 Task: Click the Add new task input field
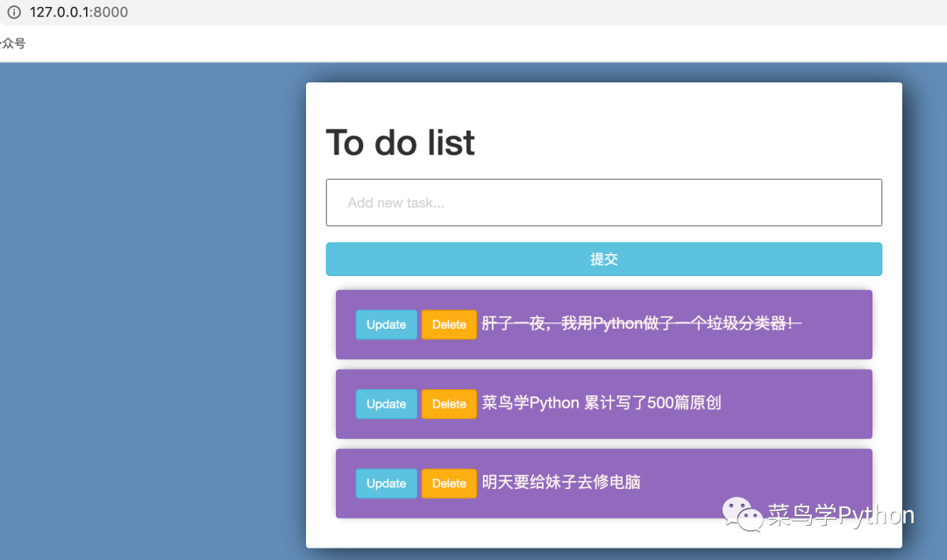[604, 202]
